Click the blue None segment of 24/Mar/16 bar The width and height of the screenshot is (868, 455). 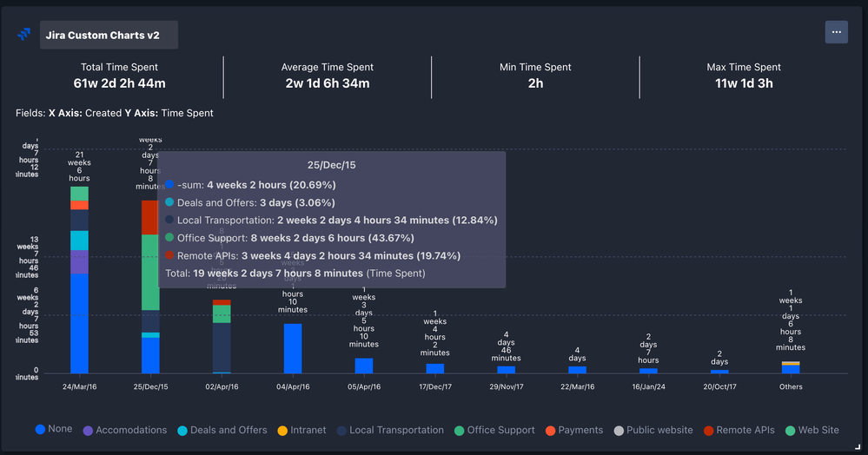point(79,323)
